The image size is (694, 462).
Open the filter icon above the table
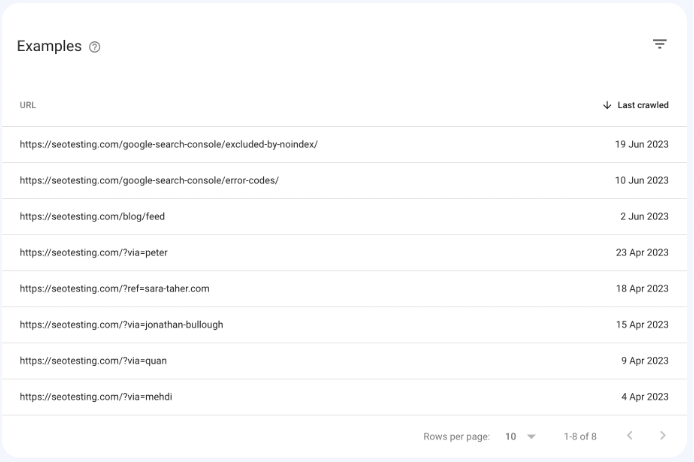tap(659, 44)
